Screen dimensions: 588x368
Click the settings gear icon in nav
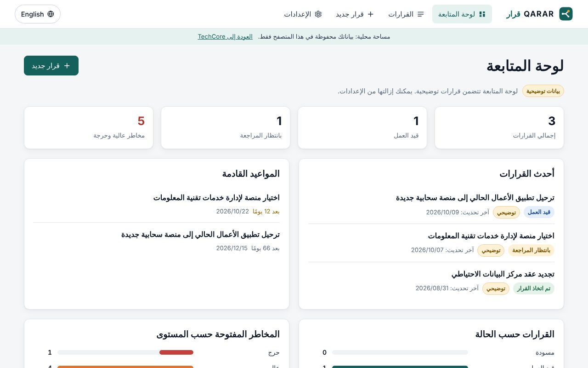[318, 14]
